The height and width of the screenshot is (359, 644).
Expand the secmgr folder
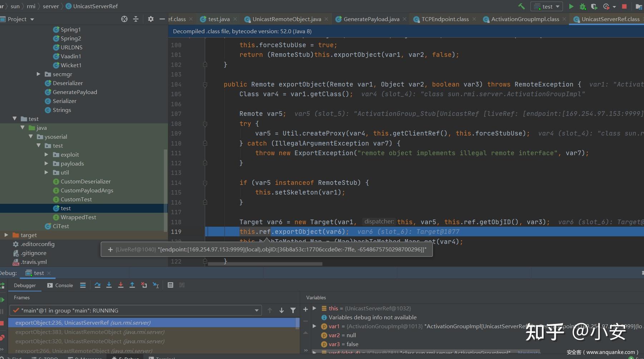(x=39, y=74)
